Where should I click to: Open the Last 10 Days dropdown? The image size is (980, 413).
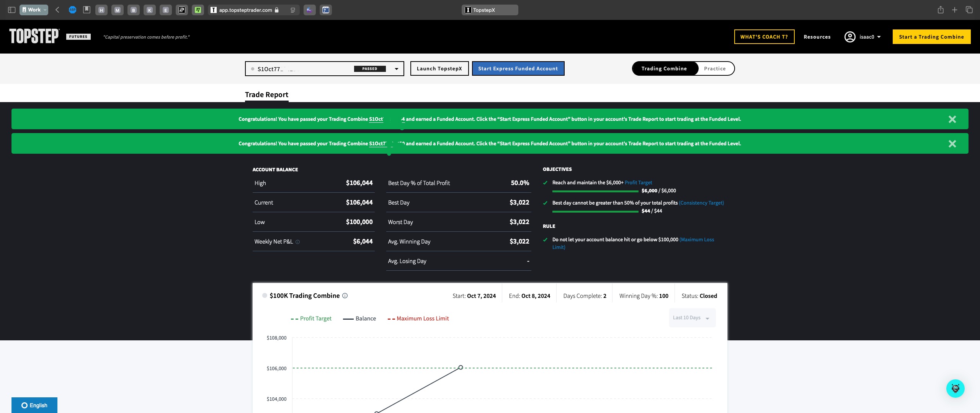point(692,318)
